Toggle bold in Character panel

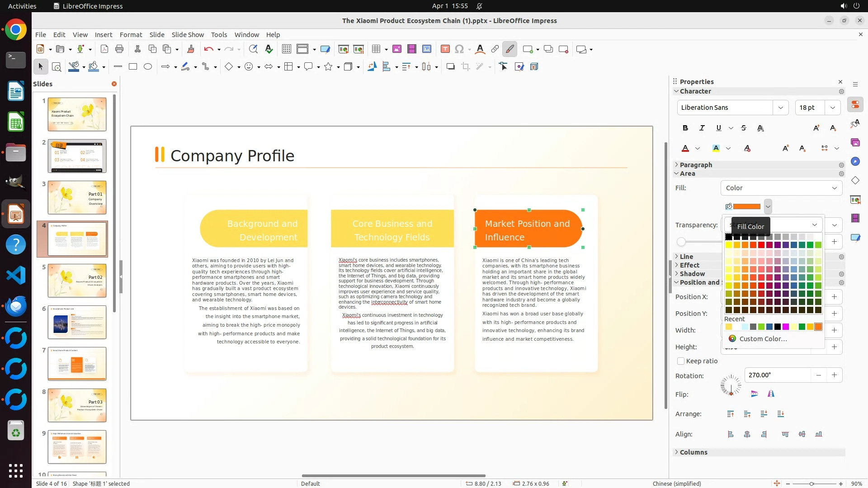click(x=685, y=128)
